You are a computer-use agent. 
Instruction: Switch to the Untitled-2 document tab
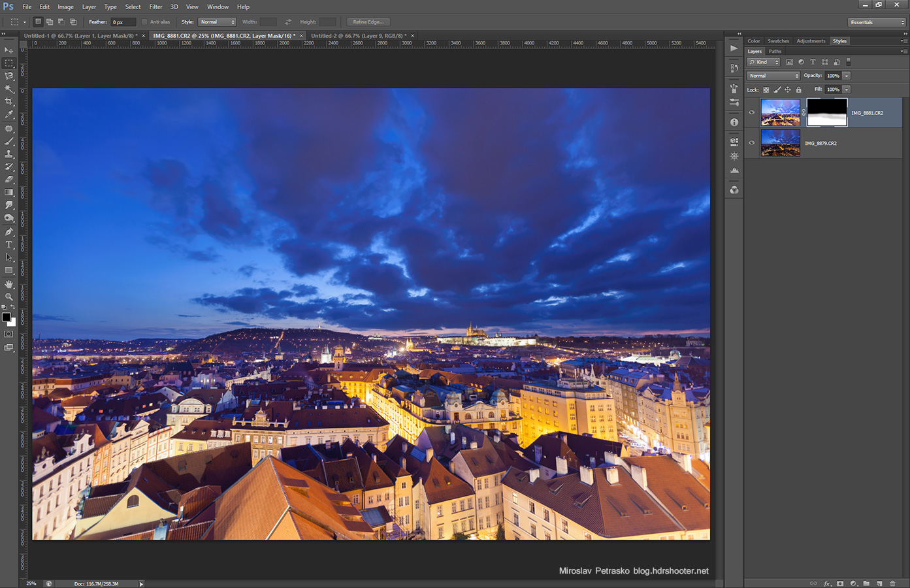(x=358, y=36)
